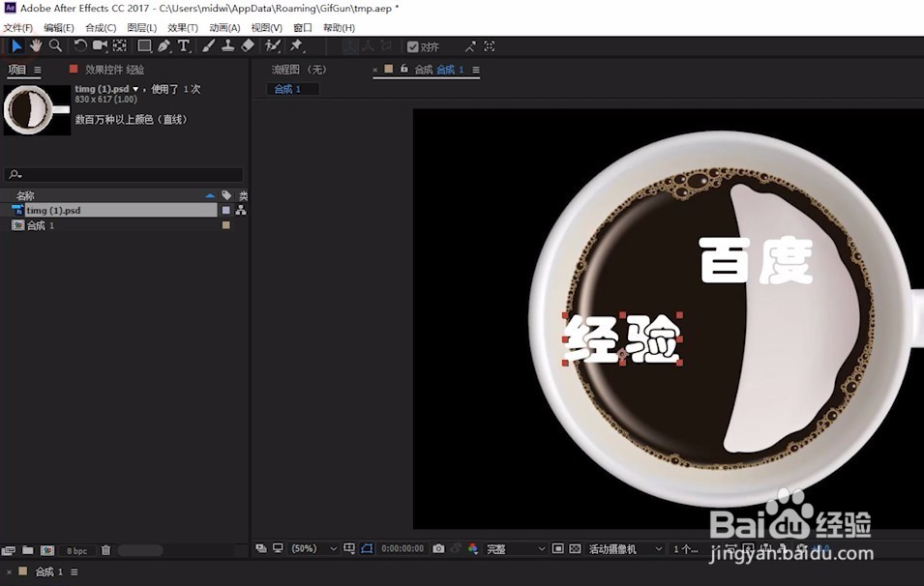Viewport: 924px width, 586px height.
Task: Select the Selection (arrow) tool
Action: 16,46
